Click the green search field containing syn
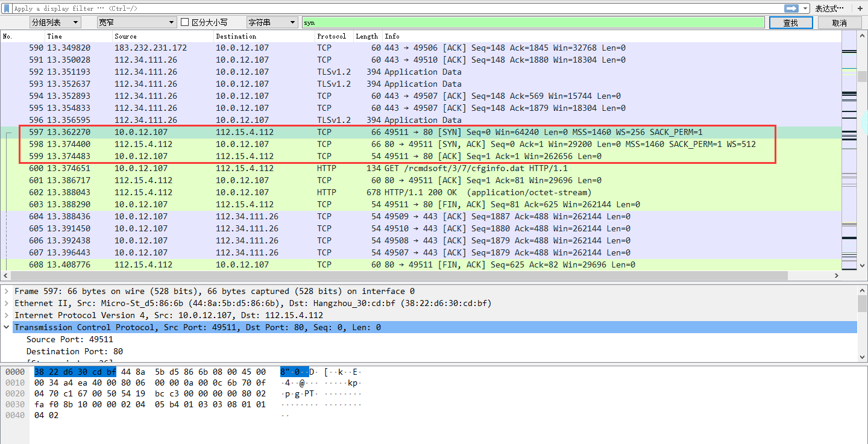Screen dimensions: 868x444 click(x=533, y=22)
